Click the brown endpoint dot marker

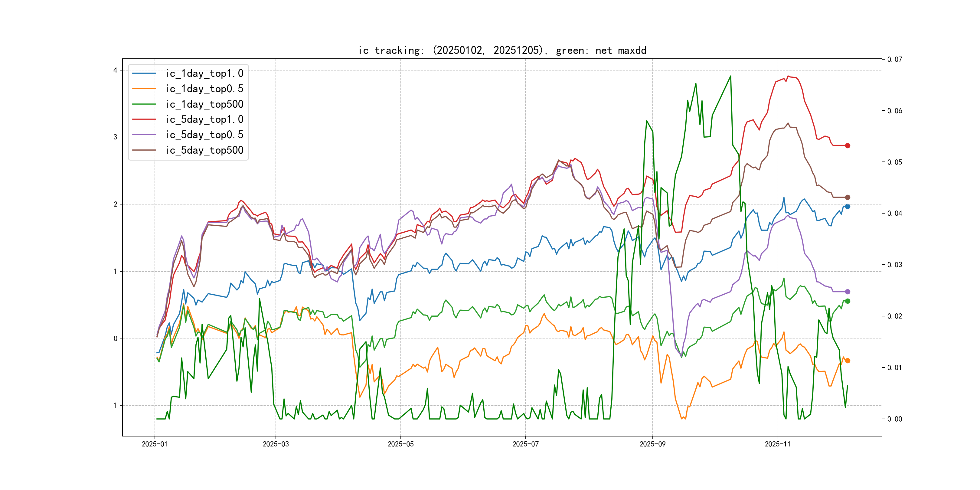(847, 198)
